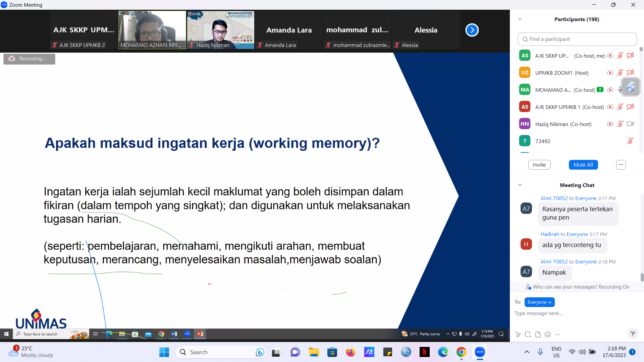Expand hidden tray icons in shared screen taskbar

(x=448, y=334)
